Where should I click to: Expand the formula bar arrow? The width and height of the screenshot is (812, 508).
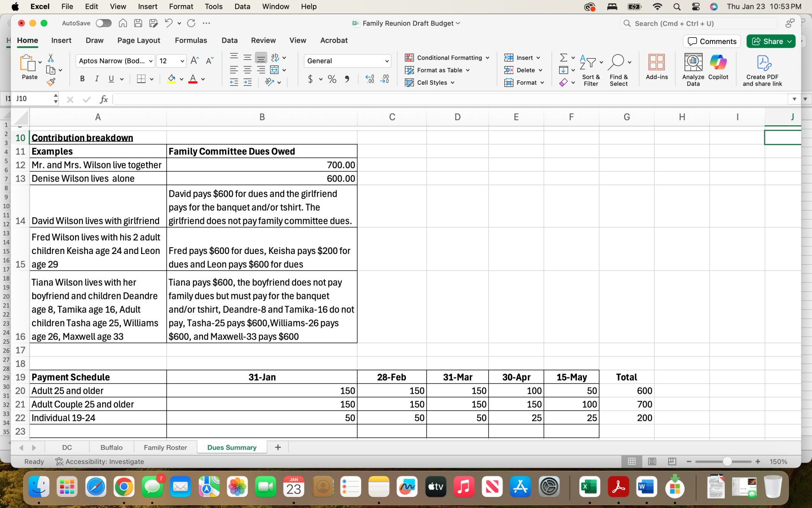794,99
